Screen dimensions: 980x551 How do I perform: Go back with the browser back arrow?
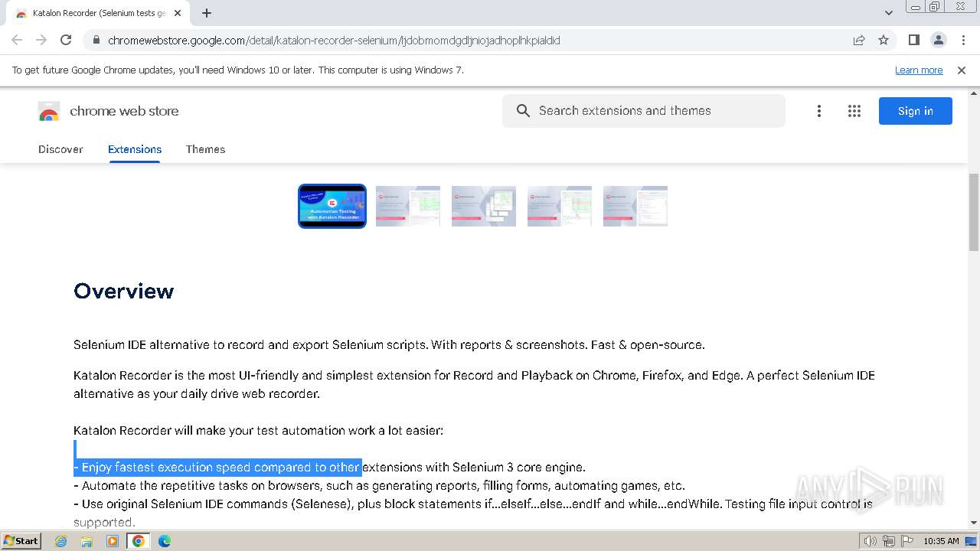[17, 40]
